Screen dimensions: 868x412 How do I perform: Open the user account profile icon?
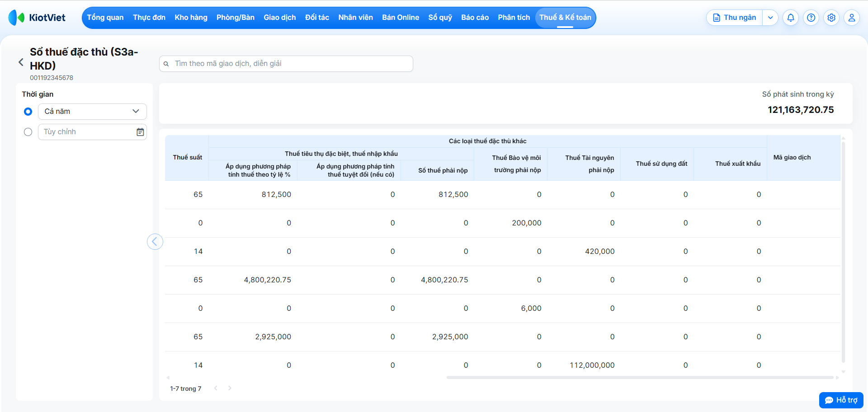pyautogui.click(x=852, y=18)
